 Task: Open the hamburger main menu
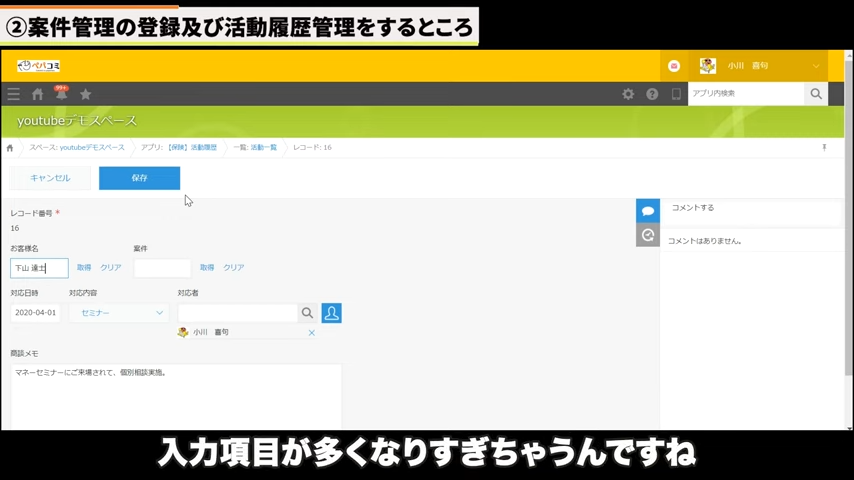[14, 94]
